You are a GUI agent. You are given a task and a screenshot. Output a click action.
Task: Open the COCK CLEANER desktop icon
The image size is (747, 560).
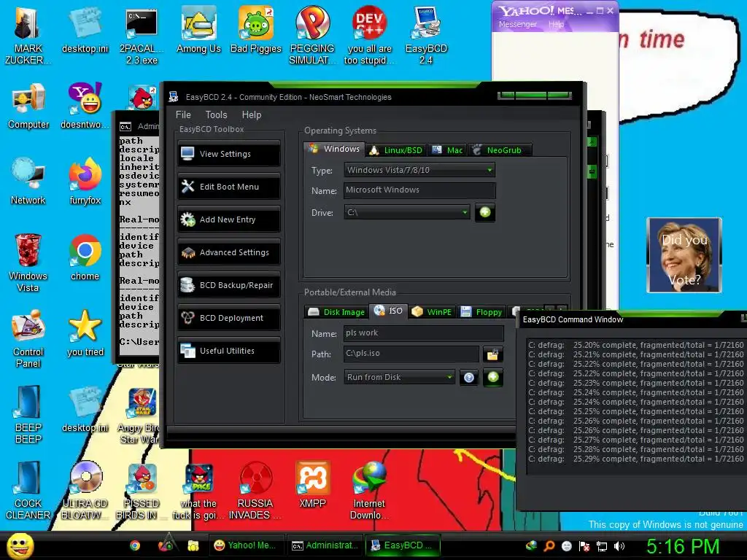[28, 491]
